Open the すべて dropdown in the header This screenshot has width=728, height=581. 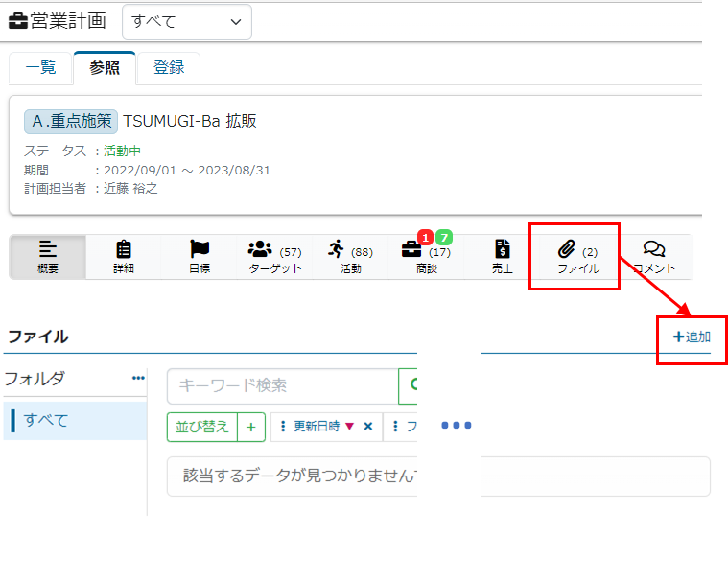(x=187, y=22)
